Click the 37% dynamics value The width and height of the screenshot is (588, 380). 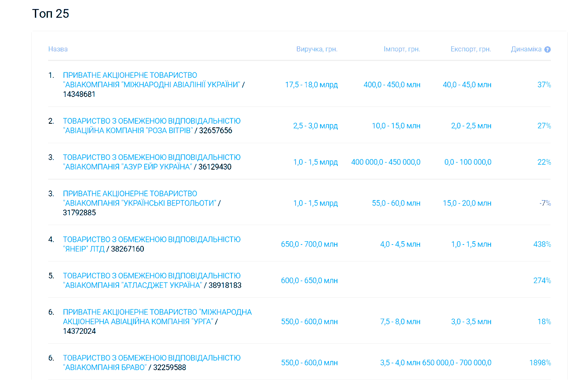coord(544,85)
